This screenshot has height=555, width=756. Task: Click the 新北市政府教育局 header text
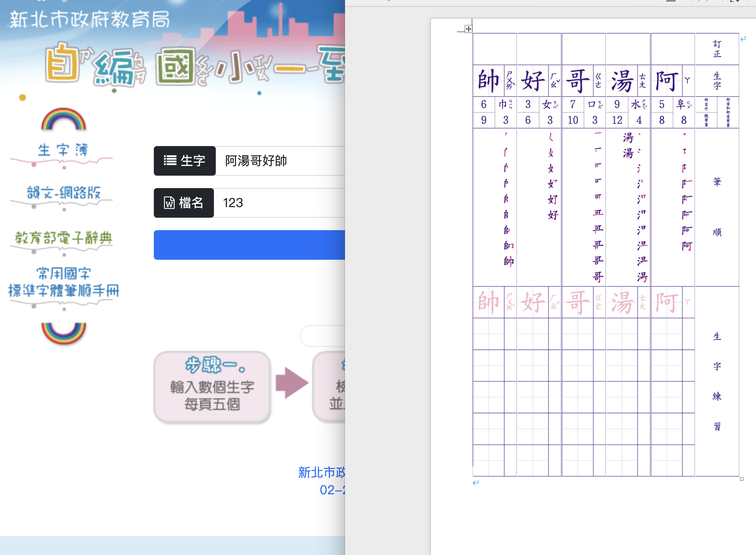click(x=90, y=20)
